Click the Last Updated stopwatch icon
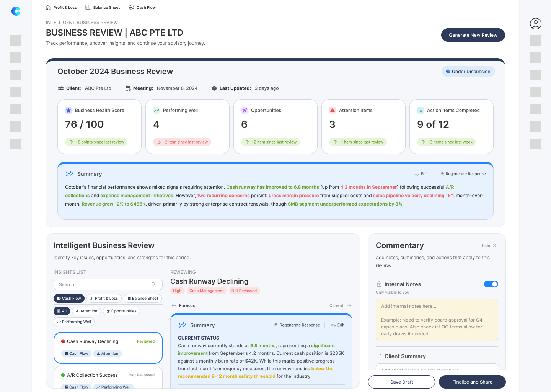The image size is (551, 392). 214,88
